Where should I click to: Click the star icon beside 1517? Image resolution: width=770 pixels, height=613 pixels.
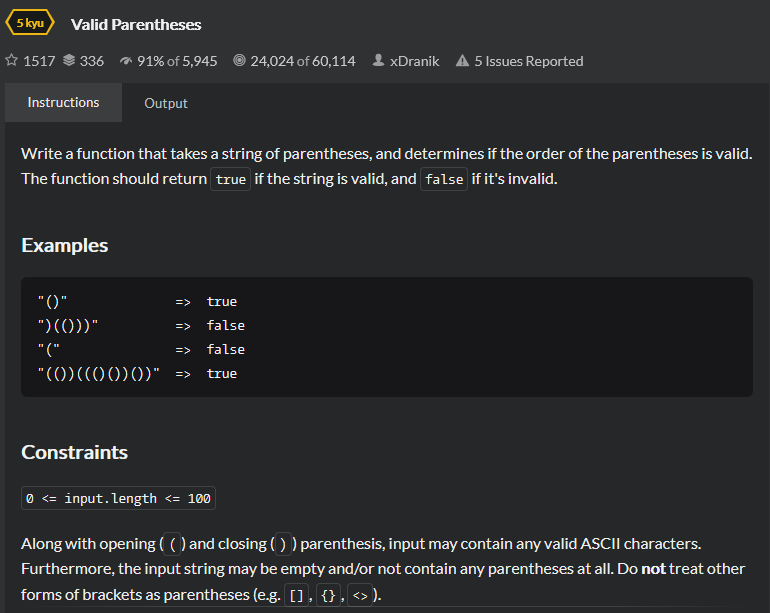pos(12,60)
